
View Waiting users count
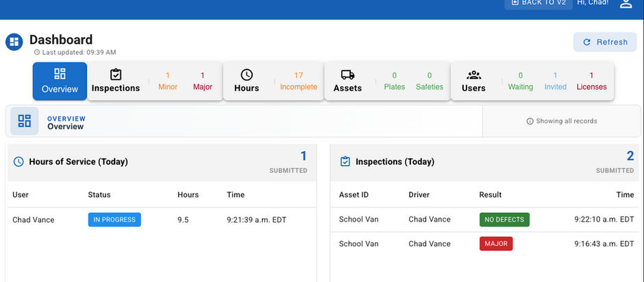click(x=521, y=81)
